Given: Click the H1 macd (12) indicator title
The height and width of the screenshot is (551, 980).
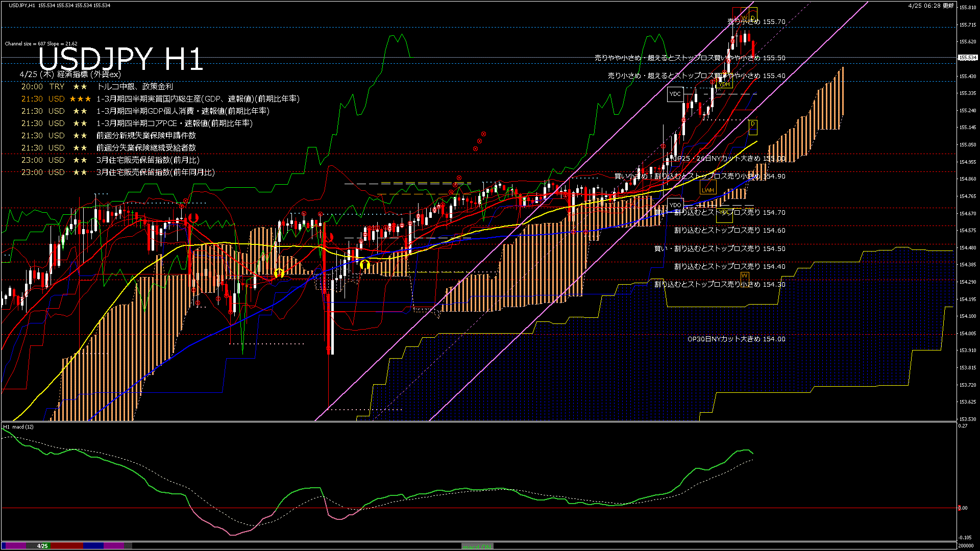Looking at the screenshot, I should coord(19,427).
